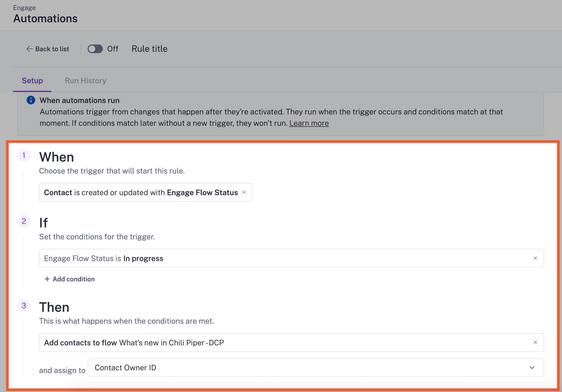Expand Contact Owner ID dropdown chevron

(x=532, y=368)
